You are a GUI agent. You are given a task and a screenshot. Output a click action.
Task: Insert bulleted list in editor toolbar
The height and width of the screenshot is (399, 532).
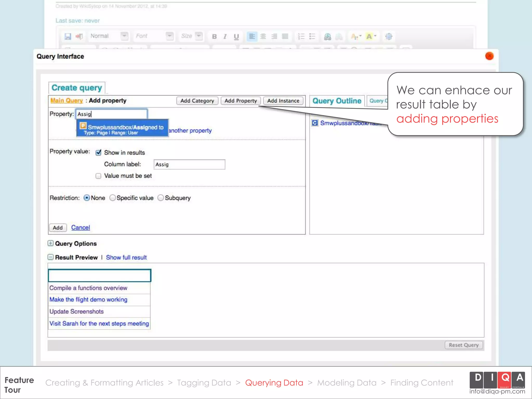[312, 36]
